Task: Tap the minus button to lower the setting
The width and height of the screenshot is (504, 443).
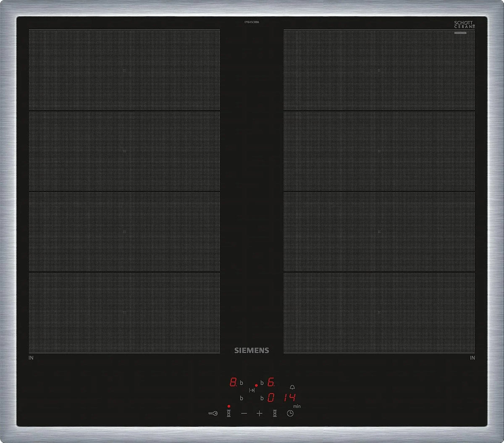Action: [244, 414]
